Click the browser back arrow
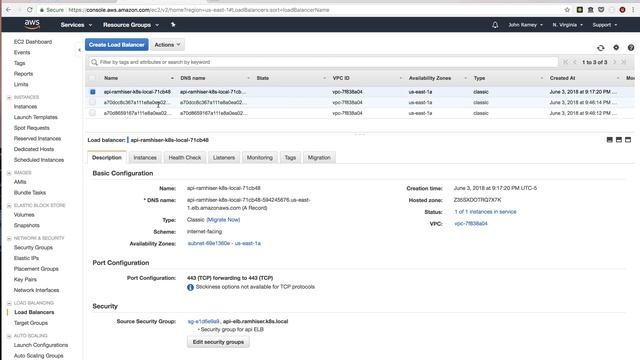 pos(9,9)
